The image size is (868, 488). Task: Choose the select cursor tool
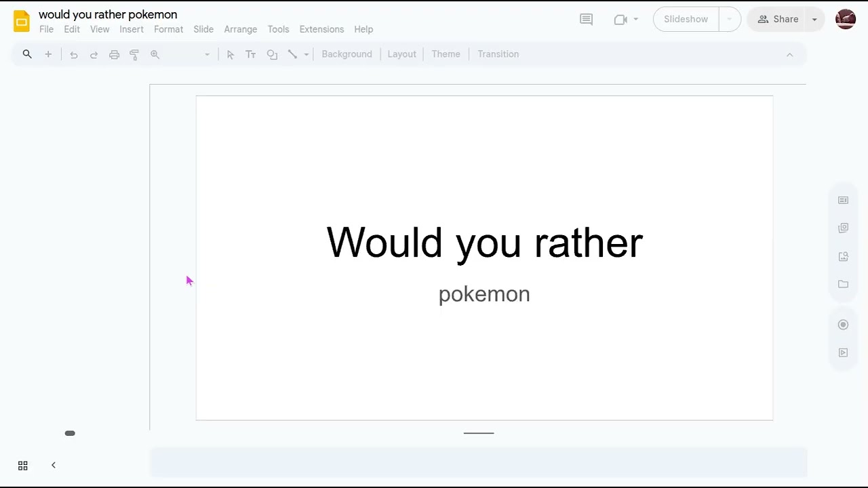point(231,54)
